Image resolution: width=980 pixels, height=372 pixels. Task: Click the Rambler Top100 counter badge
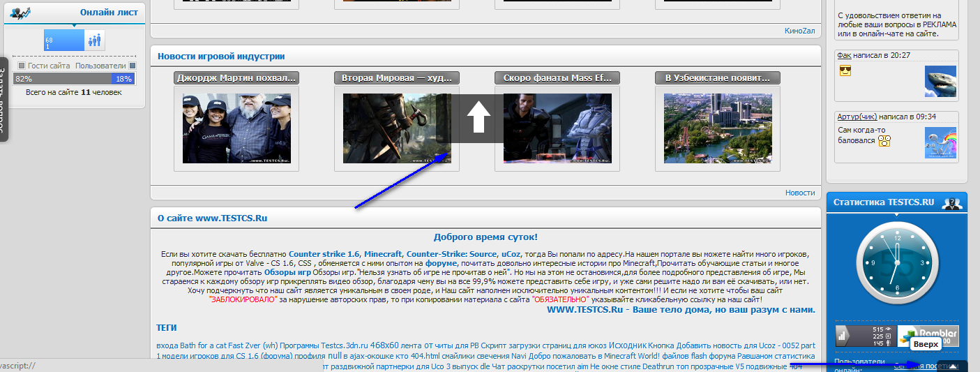point(928,336)
